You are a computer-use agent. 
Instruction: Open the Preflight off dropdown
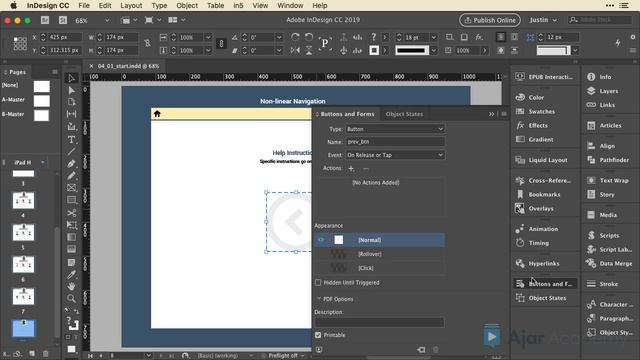coord(302,356)
